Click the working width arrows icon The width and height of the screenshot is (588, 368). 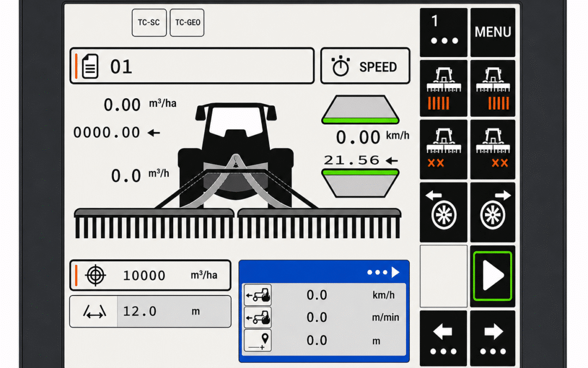pyautogui.click(x=94, y=312)
